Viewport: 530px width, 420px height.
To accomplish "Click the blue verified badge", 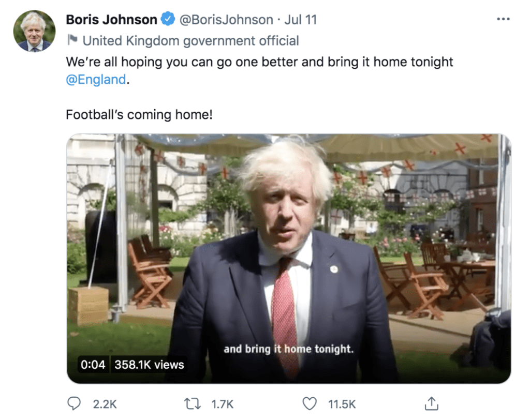I will (x=167, y=20).
